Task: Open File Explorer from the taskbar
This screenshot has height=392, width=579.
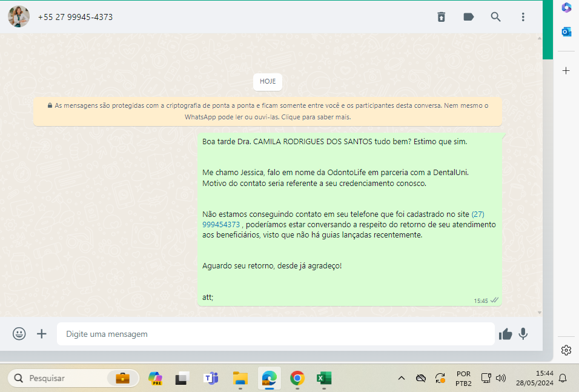Action: tap(240, 378)
